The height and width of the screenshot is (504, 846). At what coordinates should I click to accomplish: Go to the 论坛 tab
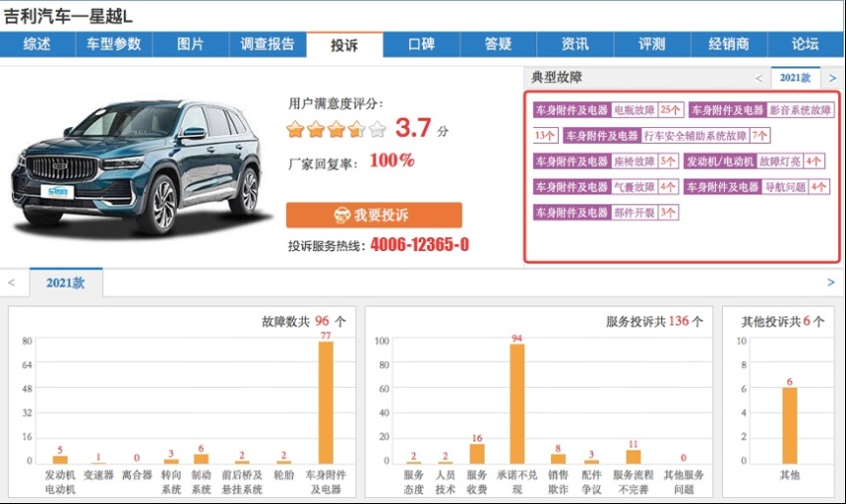pos(805,45)
